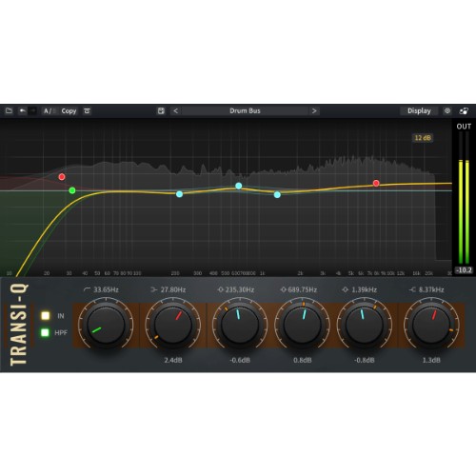Click the TRANSI-Q plugin title
476x476 pixels.
(x=19, y=325)
